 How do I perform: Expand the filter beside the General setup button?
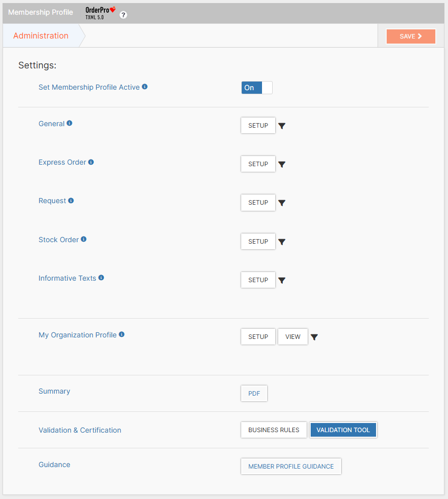pyautogui.click(x=282, y=125)
